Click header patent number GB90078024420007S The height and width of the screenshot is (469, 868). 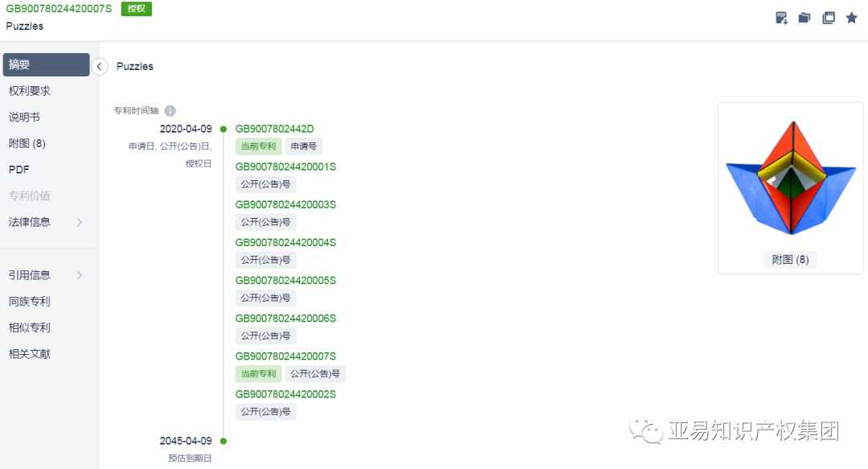click(x=59, y=9)
